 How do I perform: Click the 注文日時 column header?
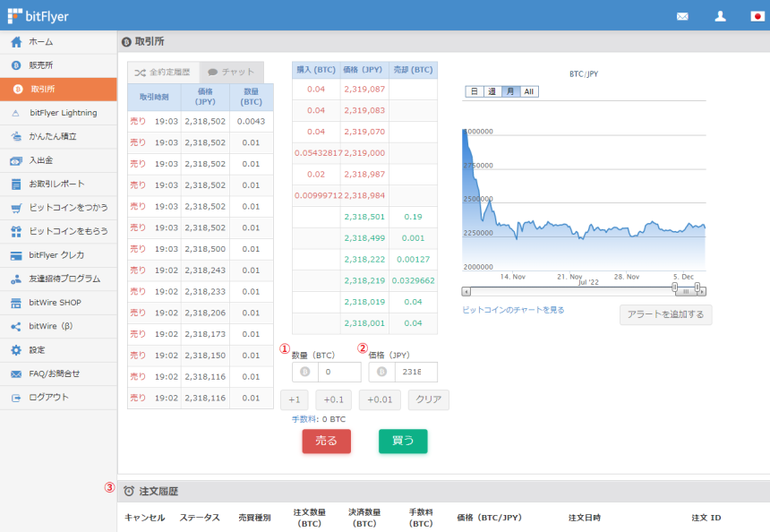585,518
